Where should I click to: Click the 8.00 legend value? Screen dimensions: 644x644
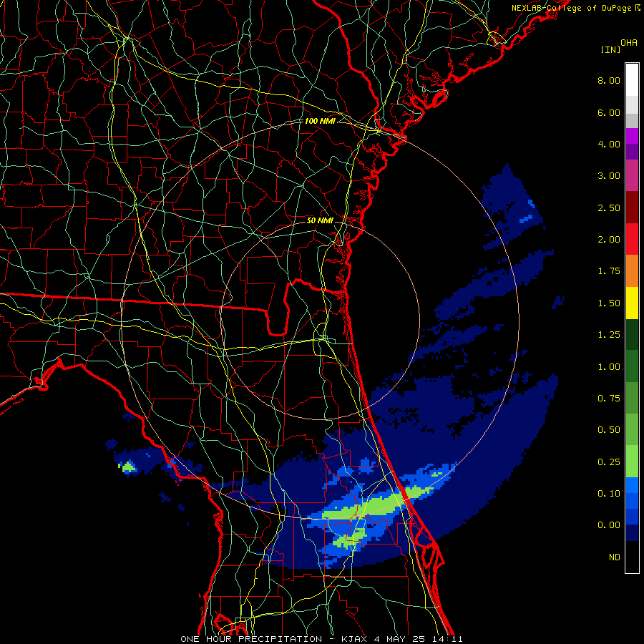pyautogui.click(x=609, y=80)
